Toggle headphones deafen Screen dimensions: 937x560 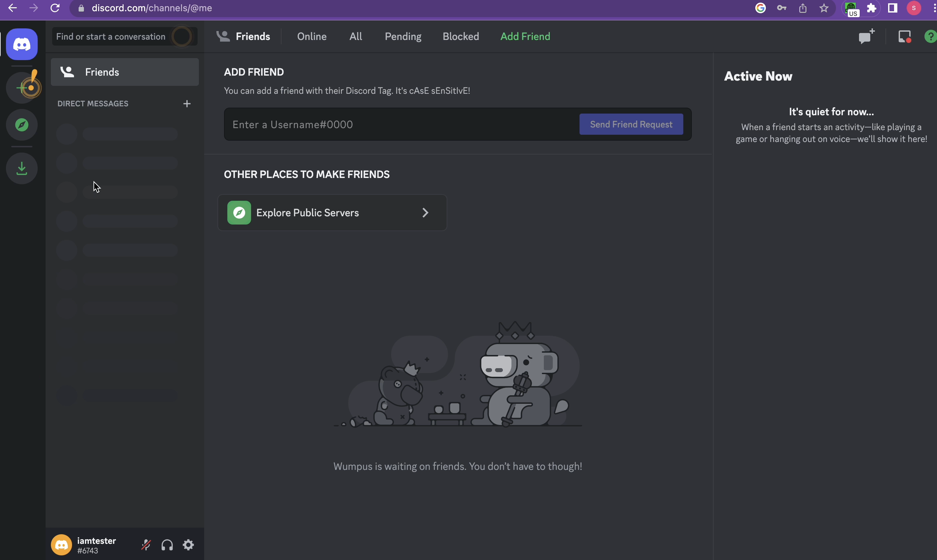pyautogui.click(x=167, y=544)
